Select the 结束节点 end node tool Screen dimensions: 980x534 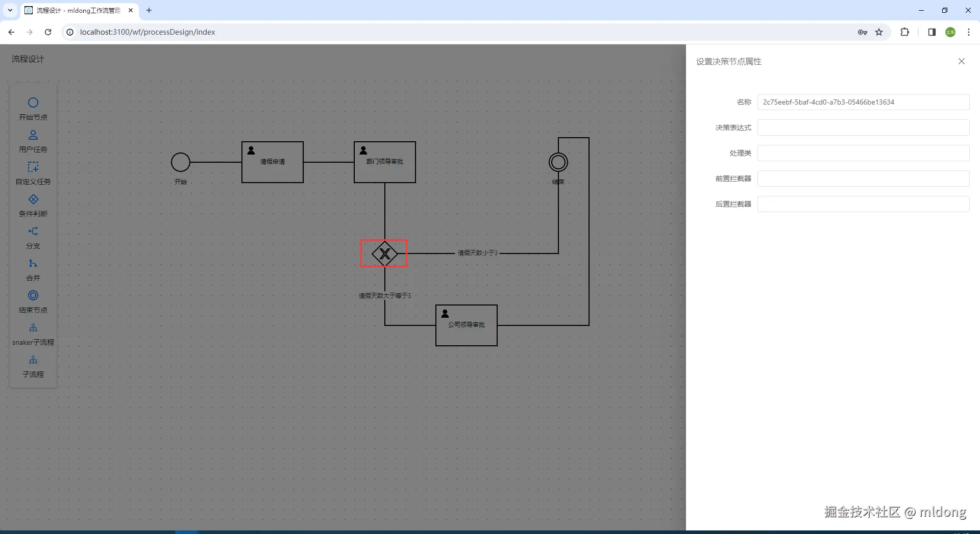coord(33,301)
